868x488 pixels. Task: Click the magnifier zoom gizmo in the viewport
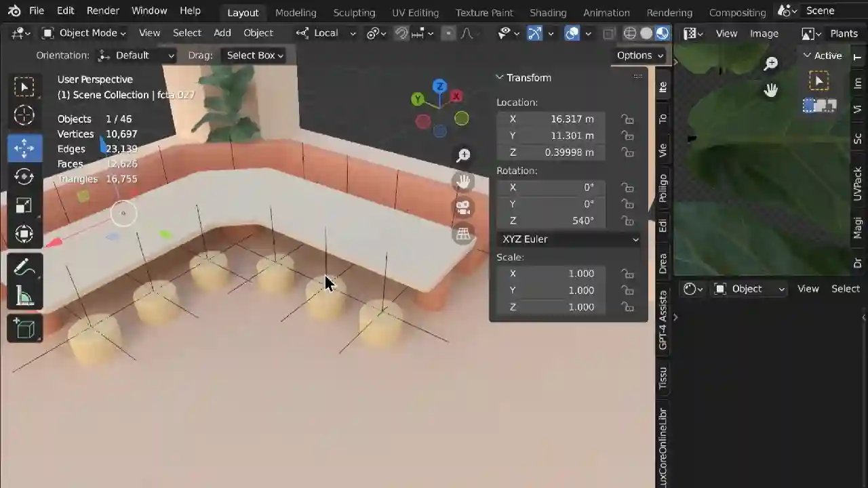click(463, 155)
